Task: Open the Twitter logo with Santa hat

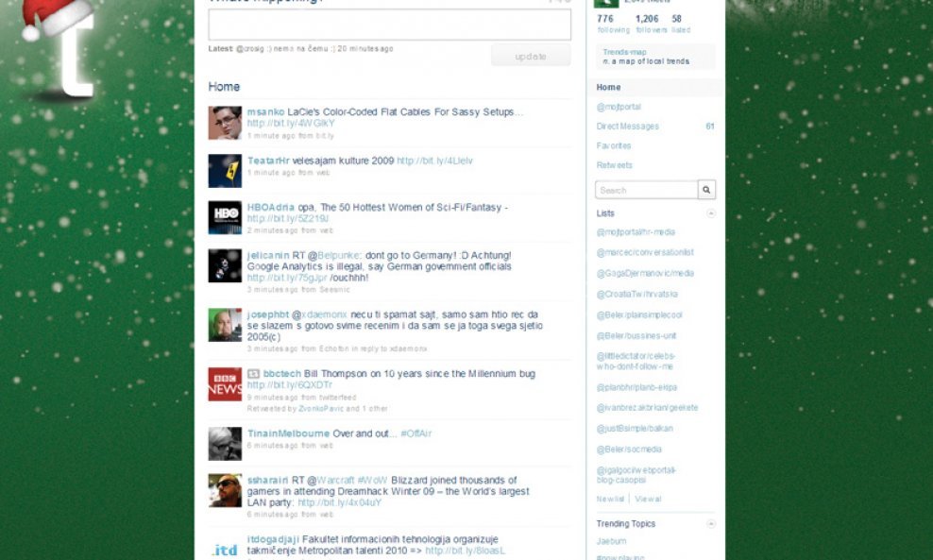Action: pos(64,49)
